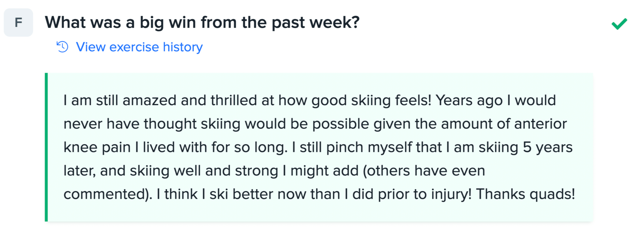The height and width of the screenshot is (234, 644).
Task: Click the big win question heading
Action: [x=202, y=22]
